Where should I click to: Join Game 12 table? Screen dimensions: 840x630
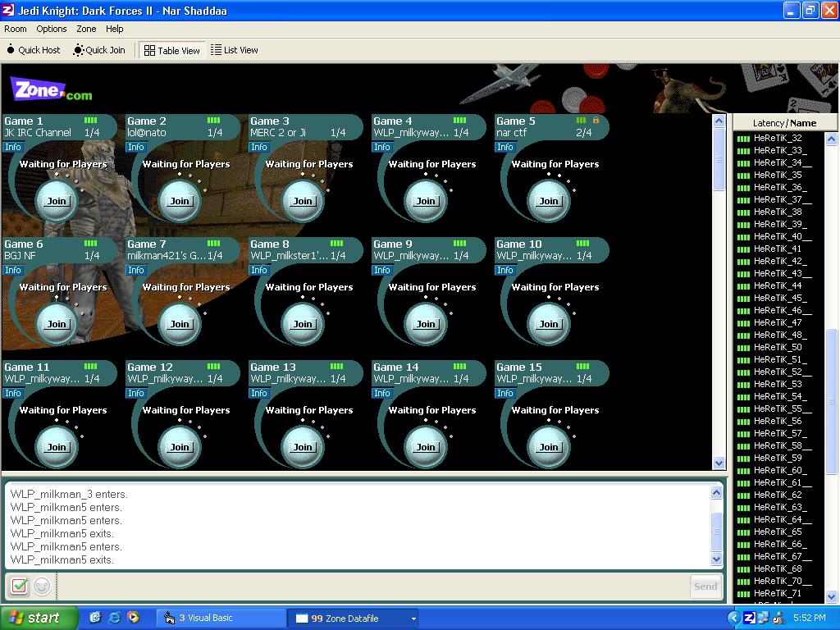pos(180,448)
